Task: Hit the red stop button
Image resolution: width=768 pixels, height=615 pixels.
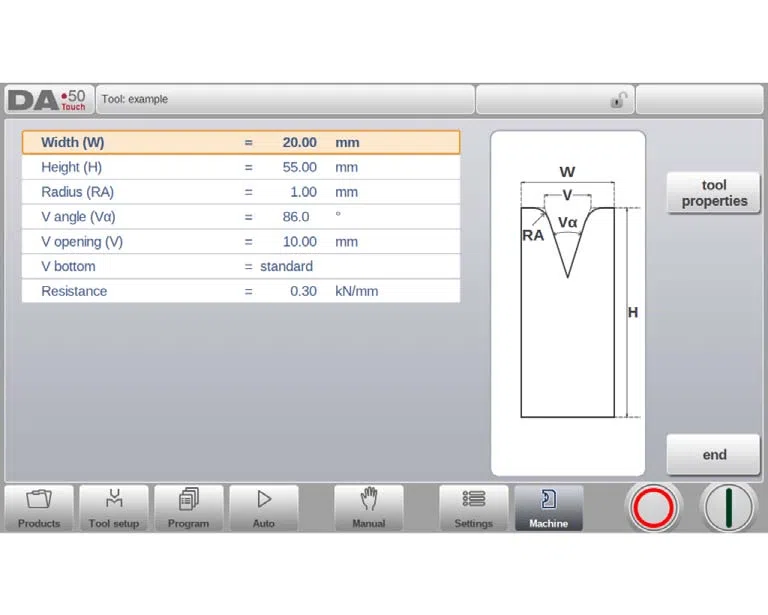Action: (654, 508)
